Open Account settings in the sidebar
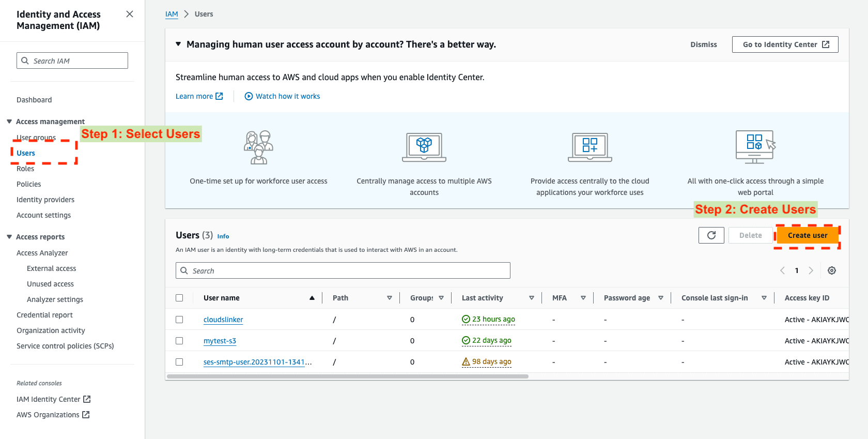The image size is (868, 439). click(x=43, y=215)
